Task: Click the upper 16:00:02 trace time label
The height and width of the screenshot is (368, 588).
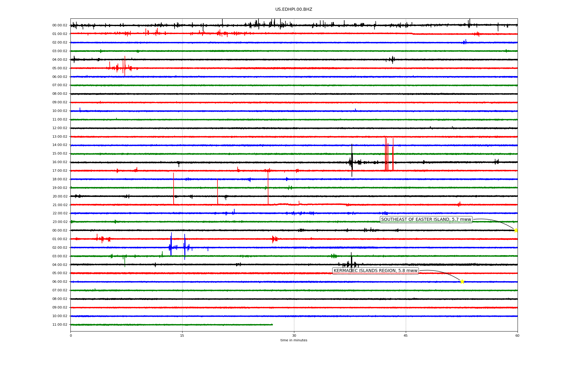Action: click(60, 162)
